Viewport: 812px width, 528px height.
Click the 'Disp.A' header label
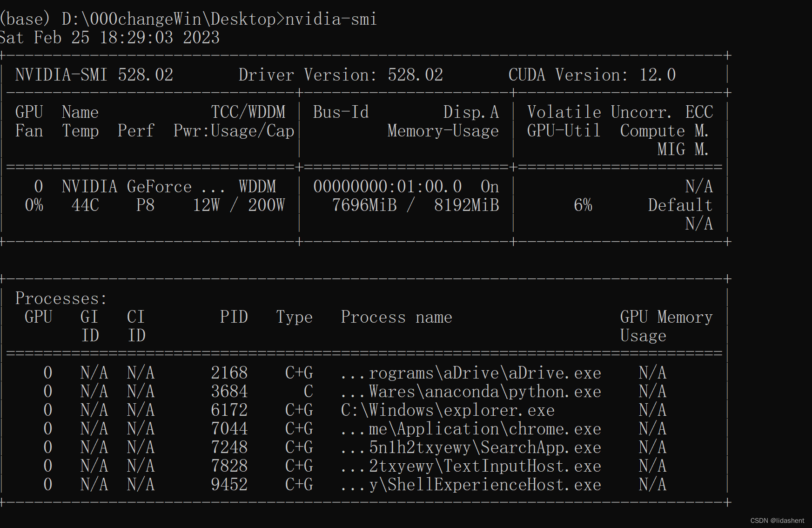click(471, 112)
